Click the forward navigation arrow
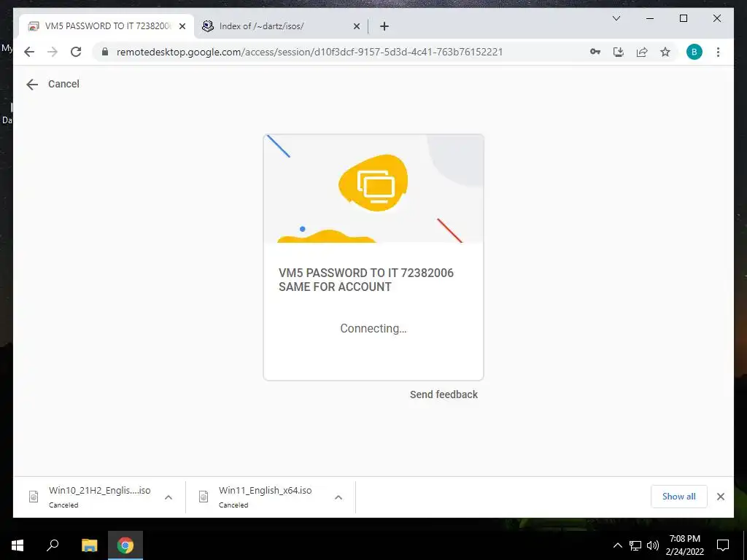 [53, 52]
